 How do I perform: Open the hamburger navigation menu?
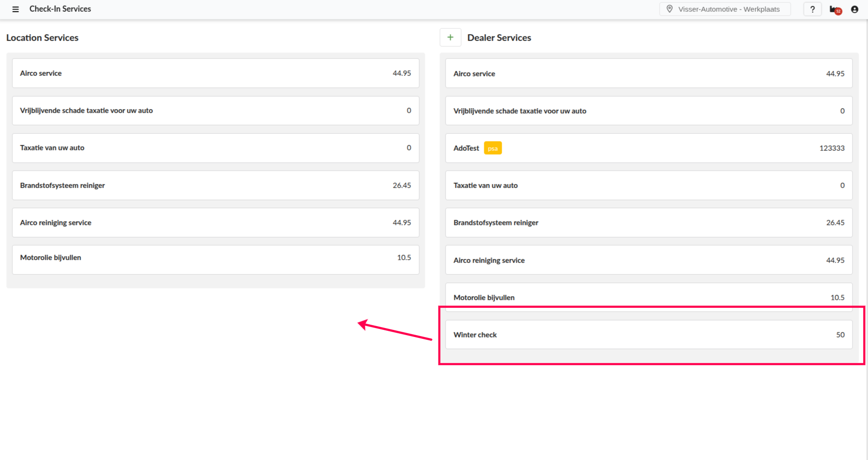point(16,9)
